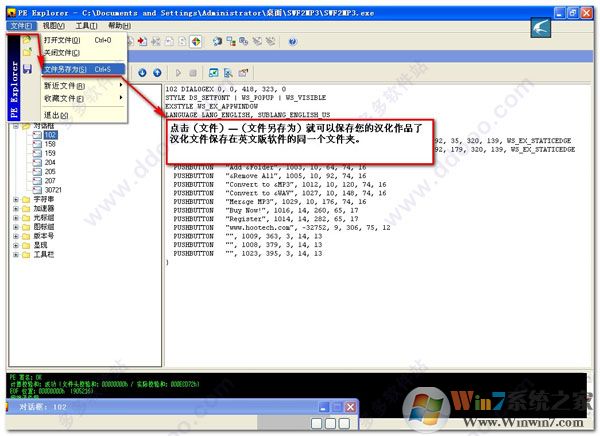This screenshot has width=600, height=436.
Task: Click the green checkmark toolbar icon
Action: coord(213,73)
